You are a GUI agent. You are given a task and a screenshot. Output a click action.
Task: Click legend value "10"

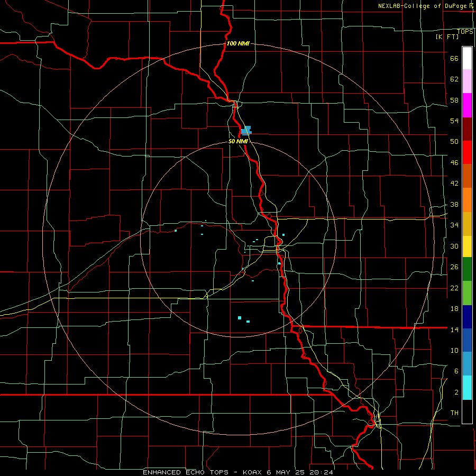click(454, 350)
